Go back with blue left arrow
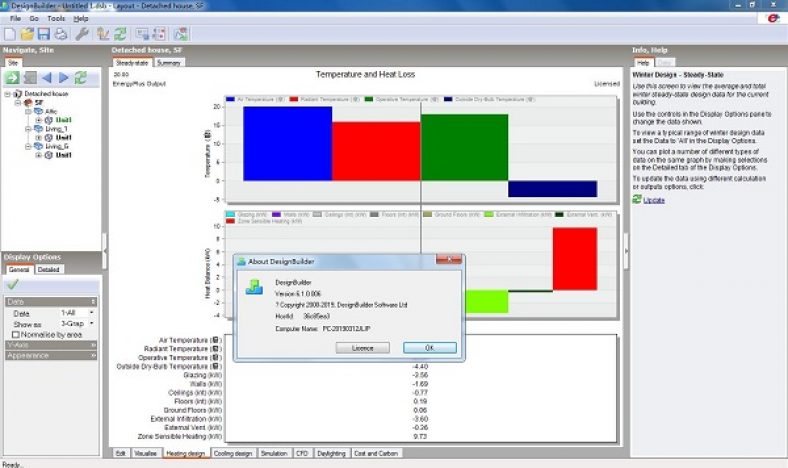The image size is (788, 468). pos(47,77)
